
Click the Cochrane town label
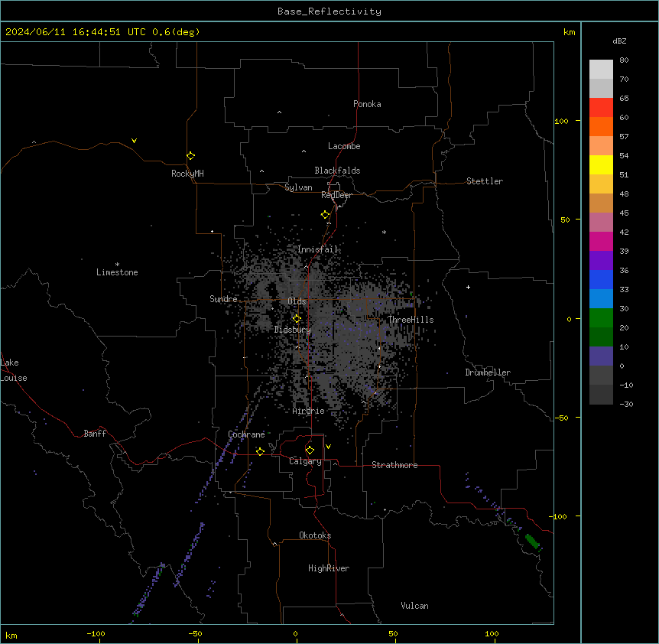tap(246, 434)
